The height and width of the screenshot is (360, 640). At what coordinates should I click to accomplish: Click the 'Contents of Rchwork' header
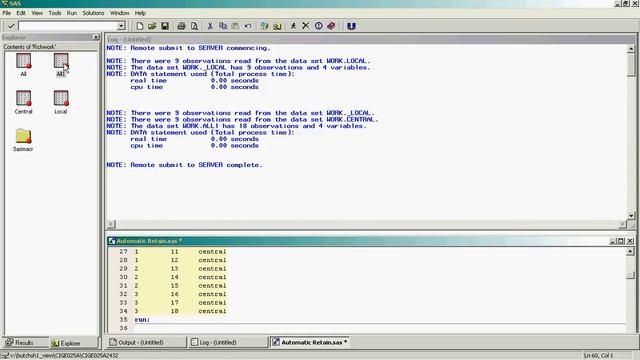click(30, 47)
